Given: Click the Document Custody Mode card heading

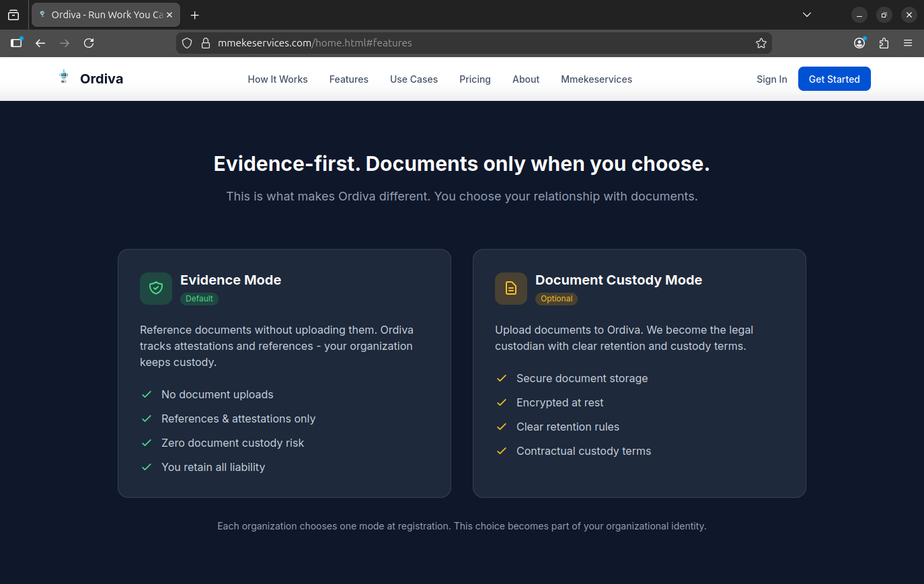Looking at the screenshot, I should point(619,280).
